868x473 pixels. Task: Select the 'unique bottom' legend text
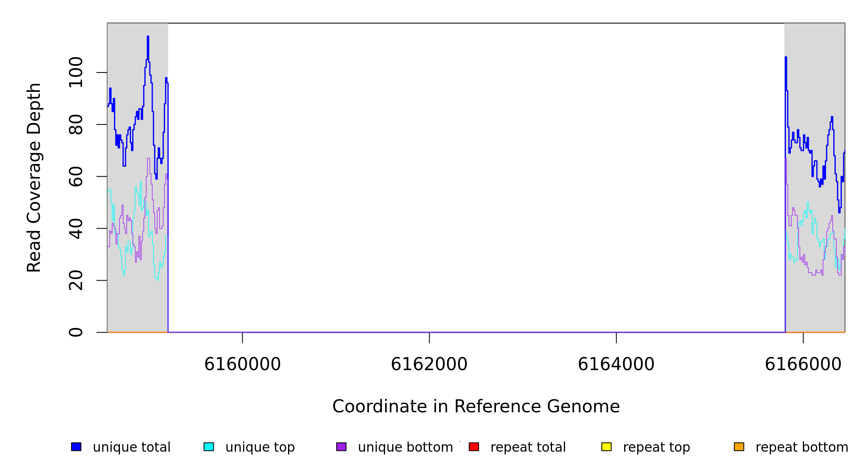pyautogui.click(x=405, y=447)
